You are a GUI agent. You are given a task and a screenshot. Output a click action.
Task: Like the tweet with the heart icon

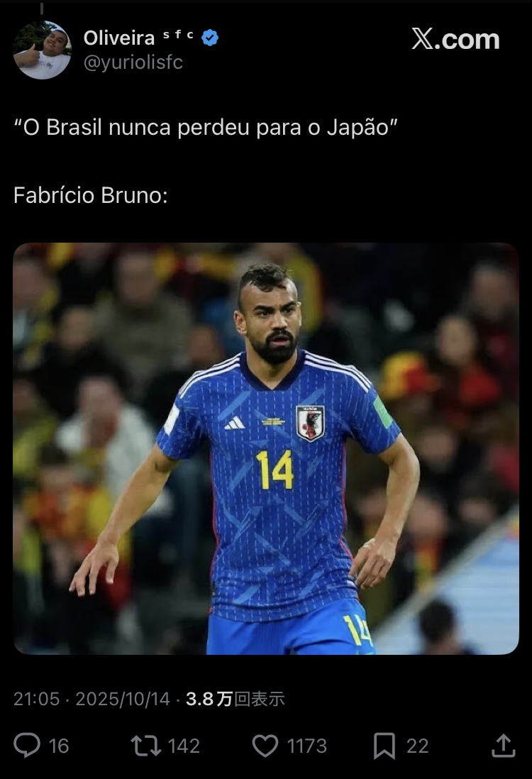[265, 746]
